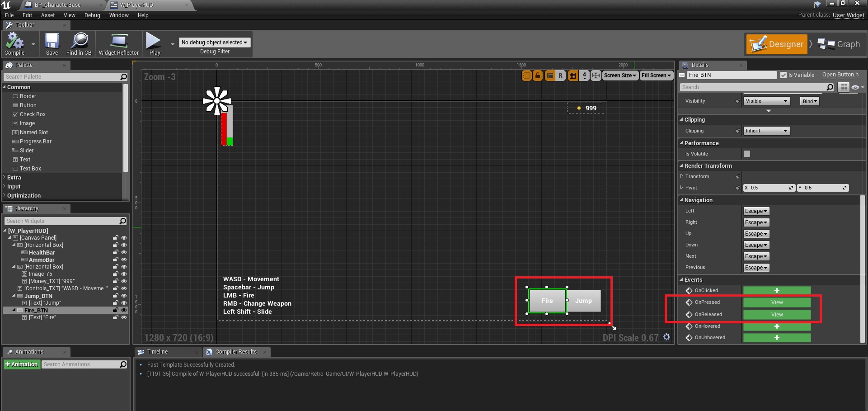
Task: Click the Search Palette input field
Action: (62, 77)
